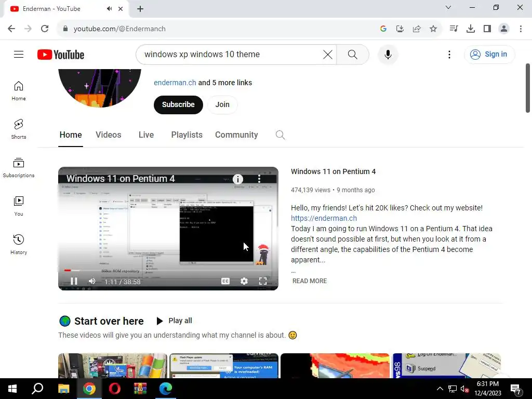Go back with browser back arrow
This screenshot has height=399, width=532.
pos(11,29)
